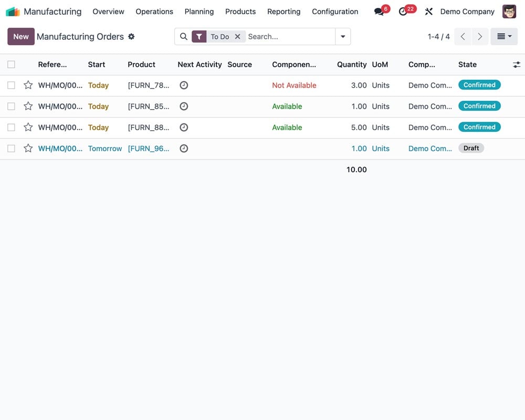The image size is (525, 420).
Task: Open the search filter dropdown arrow
Action: pos(343,37)
